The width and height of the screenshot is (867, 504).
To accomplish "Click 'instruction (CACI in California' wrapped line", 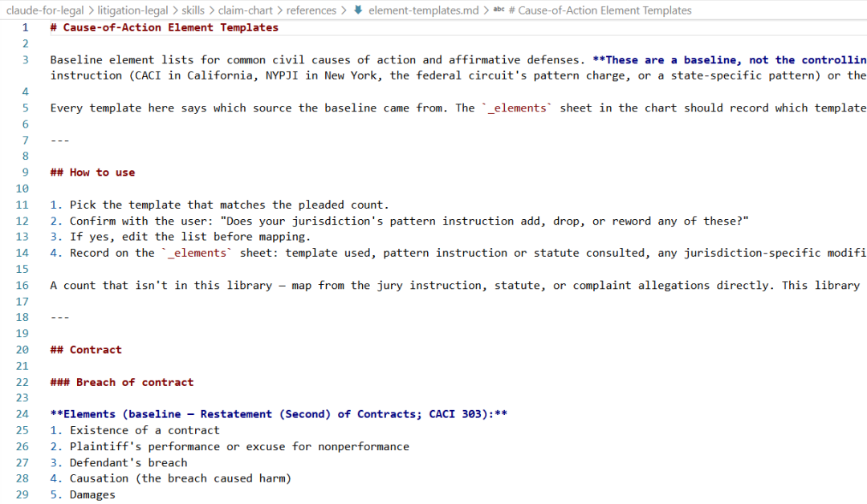I will [458, 75].
